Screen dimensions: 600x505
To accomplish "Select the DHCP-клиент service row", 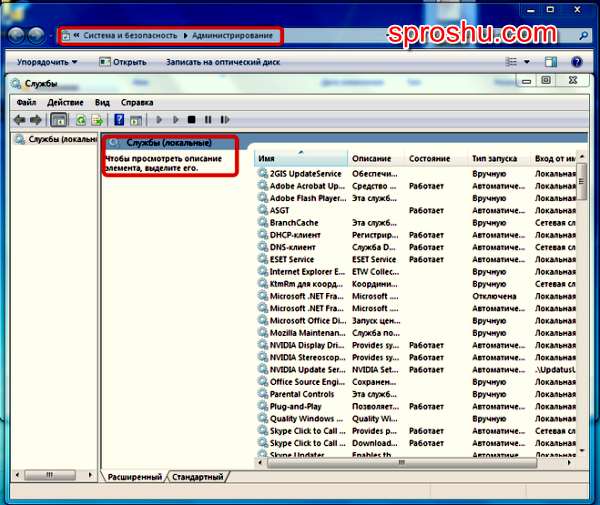I will (416, 235).
